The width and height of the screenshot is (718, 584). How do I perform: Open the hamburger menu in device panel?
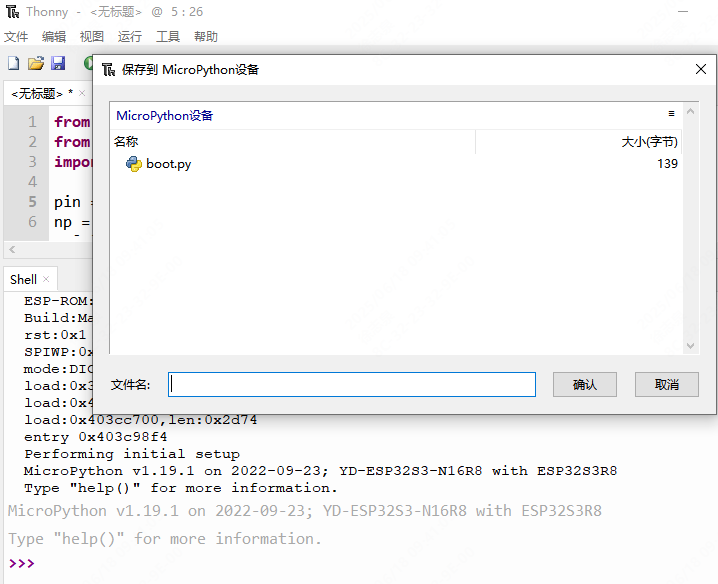pyautogui.click(x=672, y=115)
